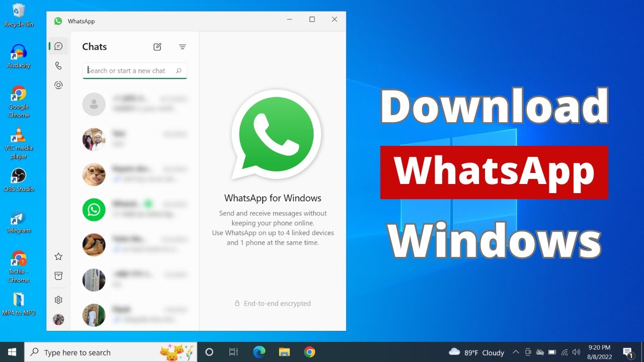Click the taskbar search box
Viewport: 644px width, 362px height.
point(111,352)
